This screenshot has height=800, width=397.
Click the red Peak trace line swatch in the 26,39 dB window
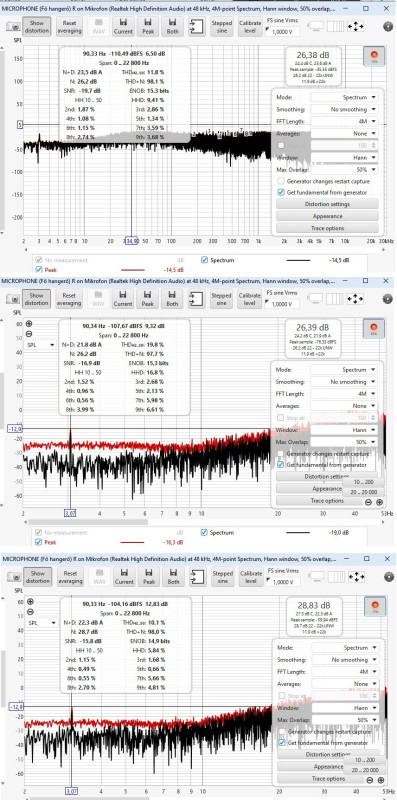[x=133, y=542]
